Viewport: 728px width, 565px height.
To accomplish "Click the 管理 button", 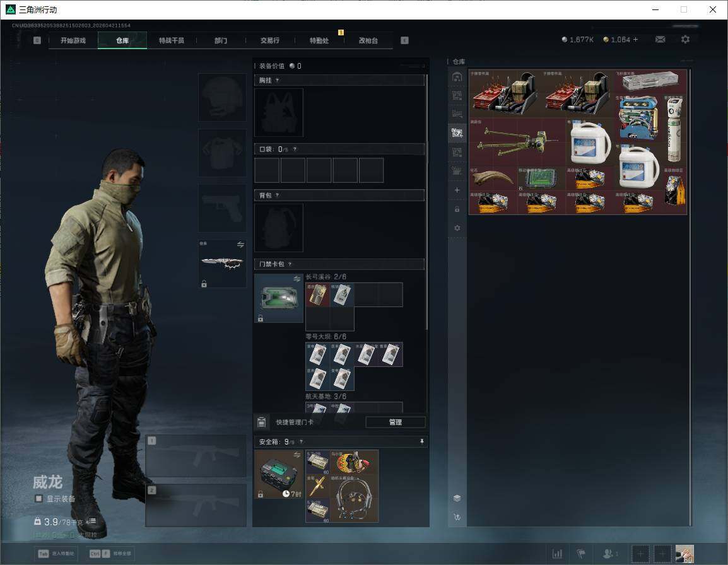I will click(x=395, y=422).
